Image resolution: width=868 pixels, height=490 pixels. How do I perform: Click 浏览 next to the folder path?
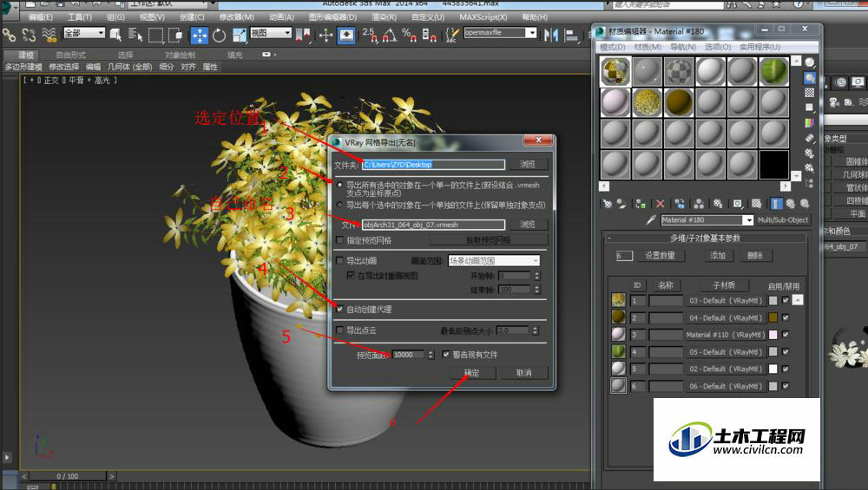pyautogui.click(x=527, y=164)
